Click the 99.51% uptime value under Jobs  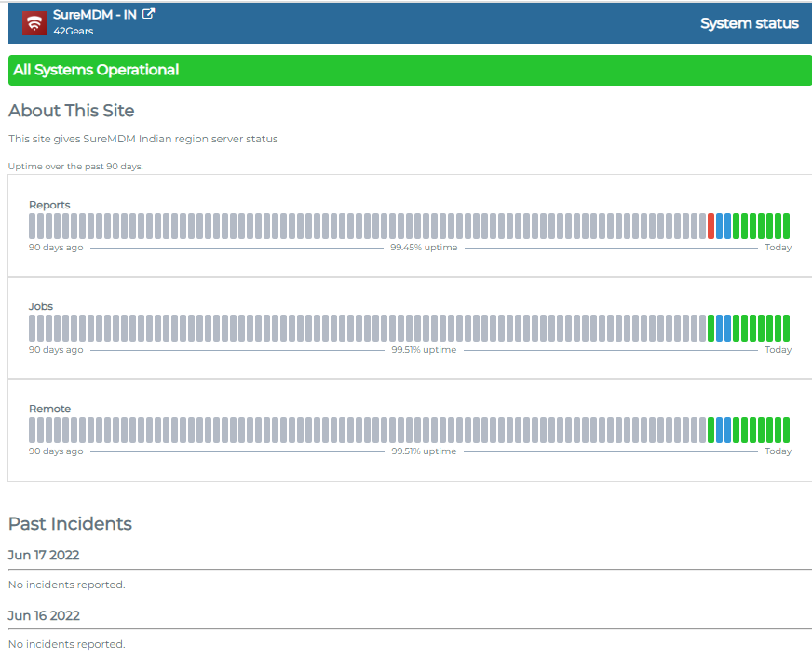click(424, 349)
